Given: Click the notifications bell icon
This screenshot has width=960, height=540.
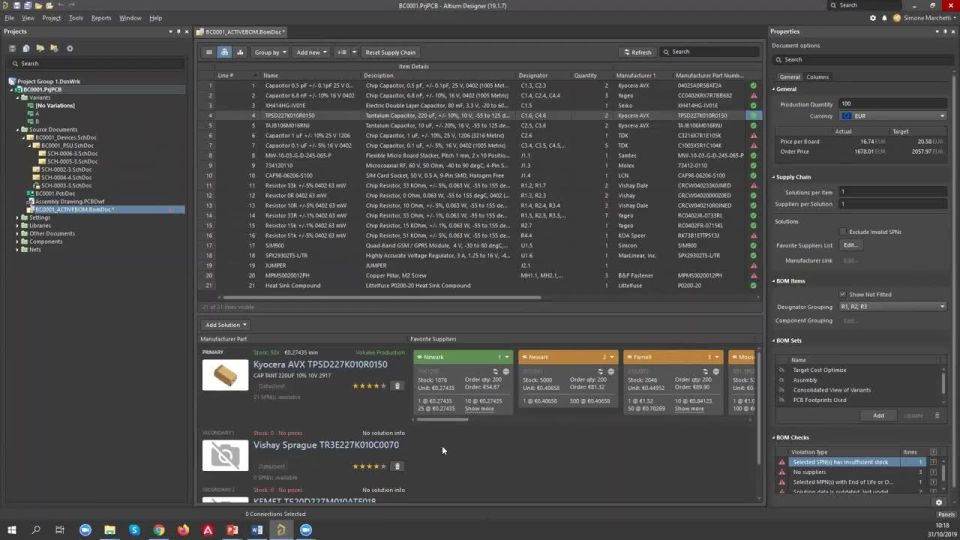Looking at the screenshot, I should pos(884,18).
